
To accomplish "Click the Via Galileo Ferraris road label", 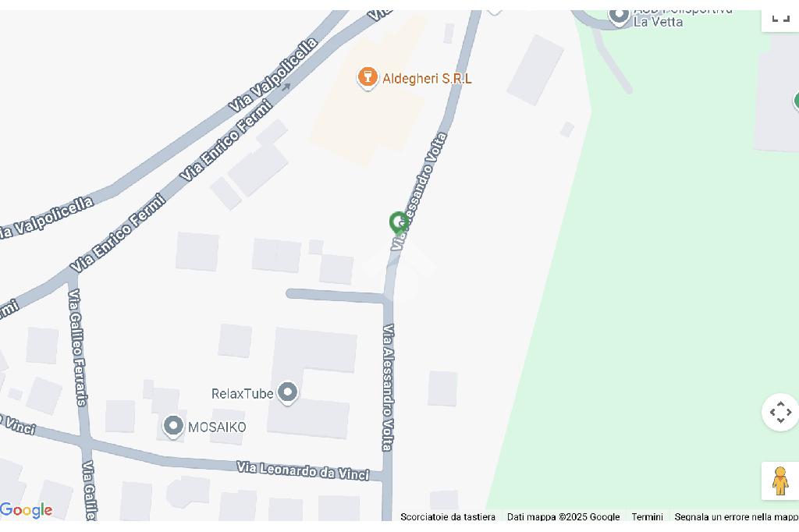I will (77, 348).
